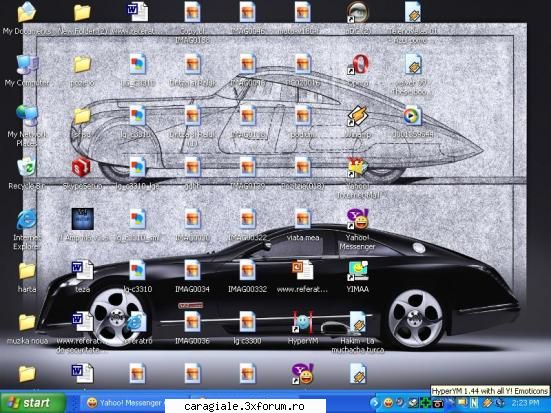Open My Network Places
This screenshot has height=413, width=551.
point(27,116)
